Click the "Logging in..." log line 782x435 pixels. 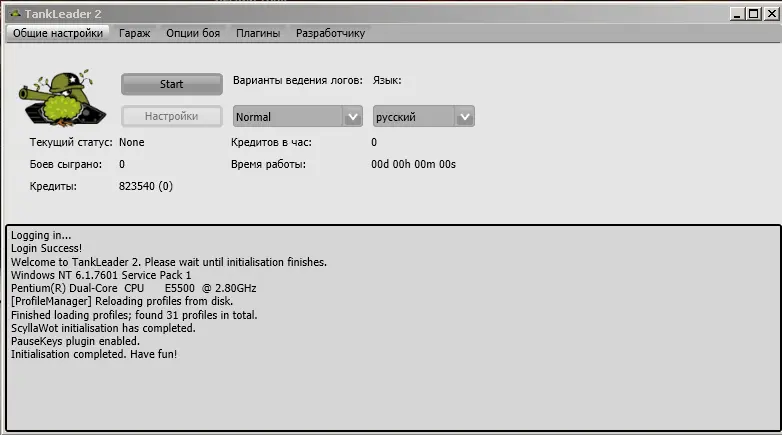pos(41,235)
